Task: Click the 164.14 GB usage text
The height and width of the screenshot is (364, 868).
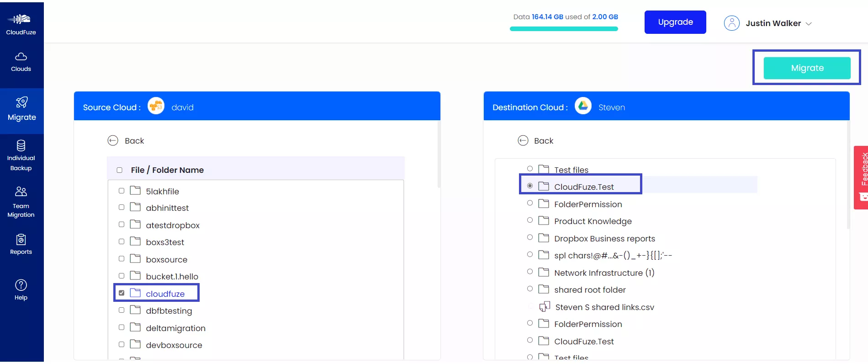Action: coord(547,17)
